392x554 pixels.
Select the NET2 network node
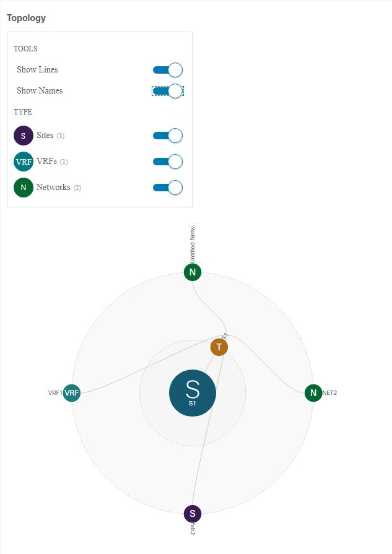tap(313, 393)
